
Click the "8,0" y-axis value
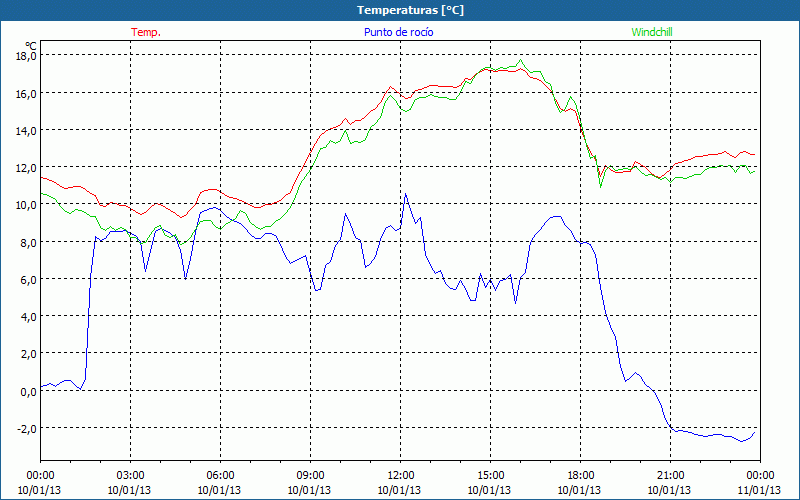(28, 243)
